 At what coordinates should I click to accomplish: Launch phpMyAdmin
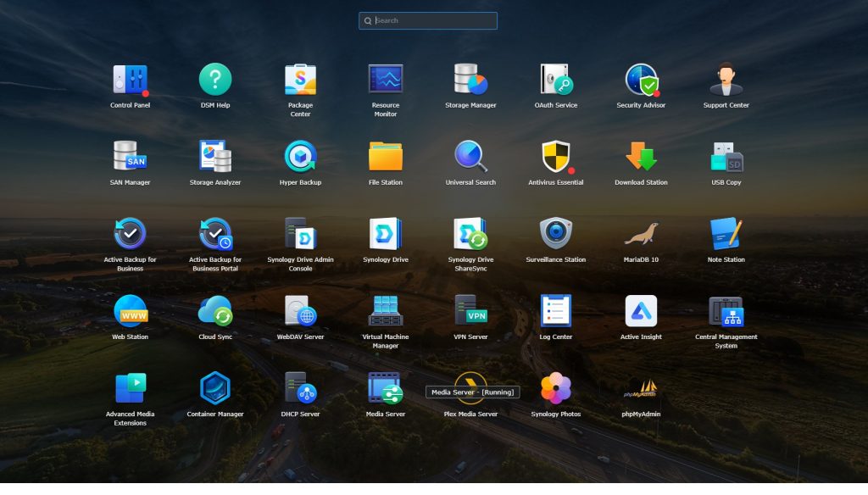[x=641, y=389]
